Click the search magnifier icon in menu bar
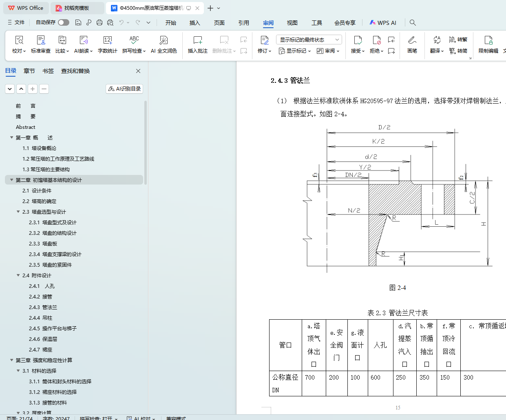The image size is (506, 420). (x=413, y=22)
